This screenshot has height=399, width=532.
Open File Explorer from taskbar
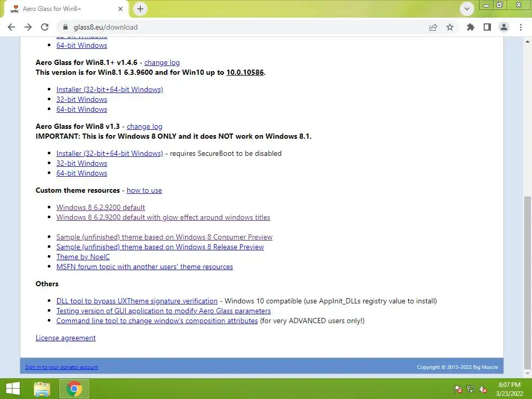pos(42,389)
